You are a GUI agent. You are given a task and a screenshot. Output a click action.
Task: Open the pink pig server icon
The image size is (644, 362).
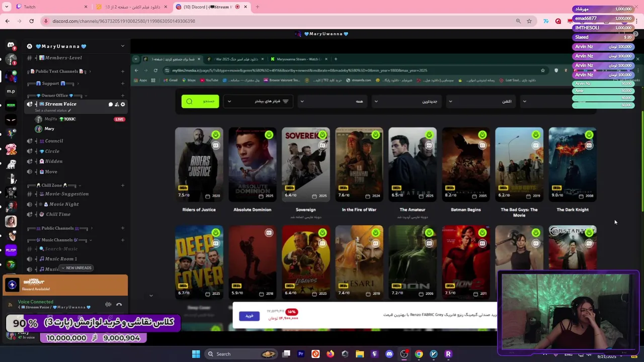point(11,149)
